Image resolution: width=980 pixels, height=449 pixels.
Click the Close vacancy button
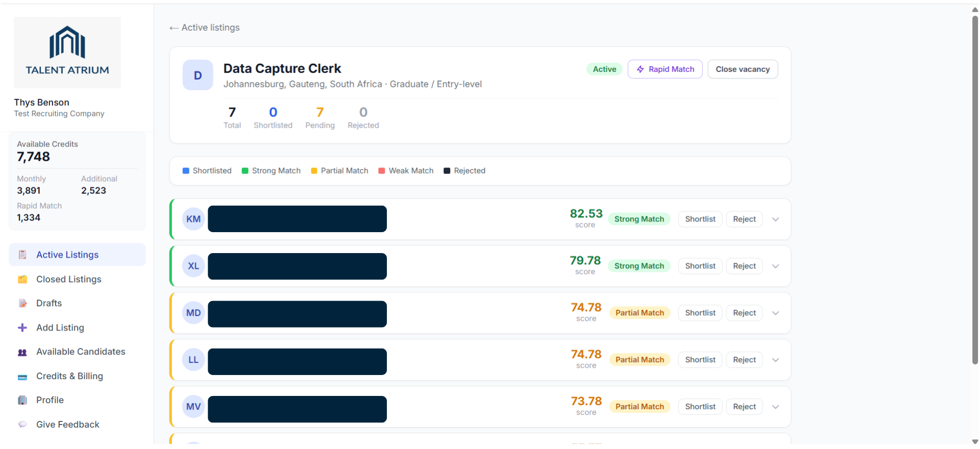point(743,69)
